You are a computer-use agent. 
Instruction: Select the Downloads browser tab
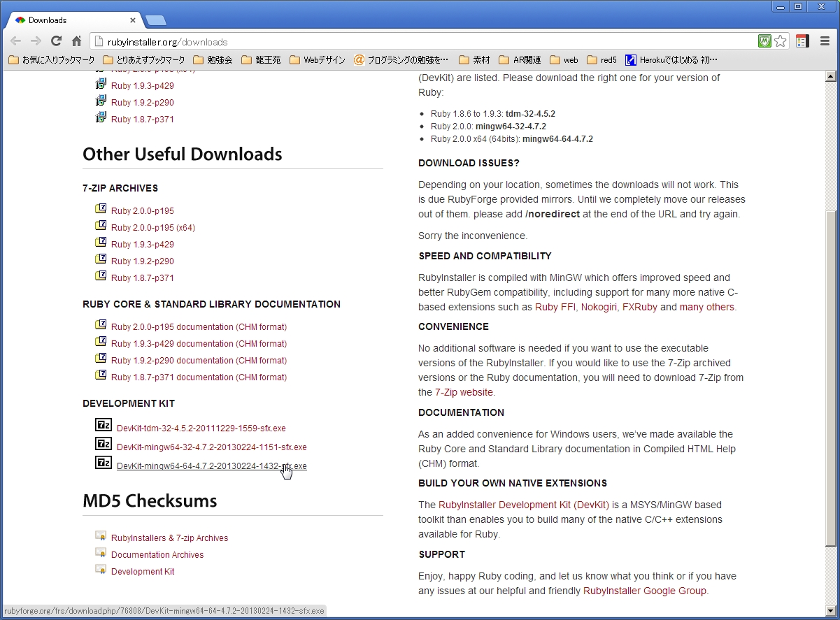tap(73, 20)
